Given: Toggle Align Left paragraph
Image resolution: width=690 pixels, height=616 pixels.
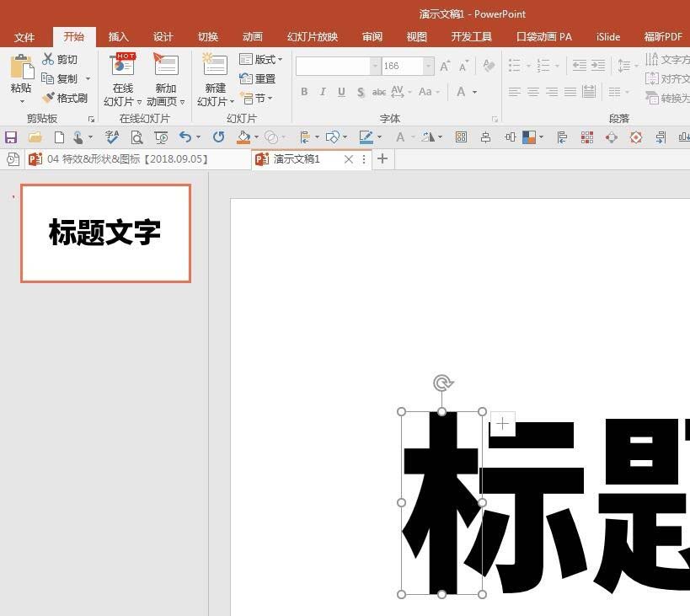Looking at the screenshot, I should click(515, 92).
